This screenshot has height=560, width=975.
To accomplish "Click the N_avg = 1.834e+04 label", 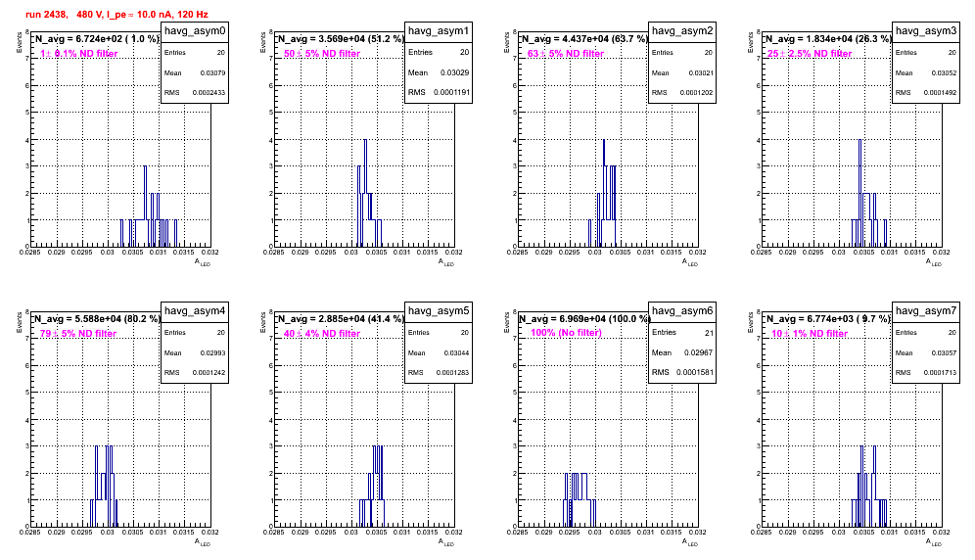I will pyautogui.click(x=827, y=39).
